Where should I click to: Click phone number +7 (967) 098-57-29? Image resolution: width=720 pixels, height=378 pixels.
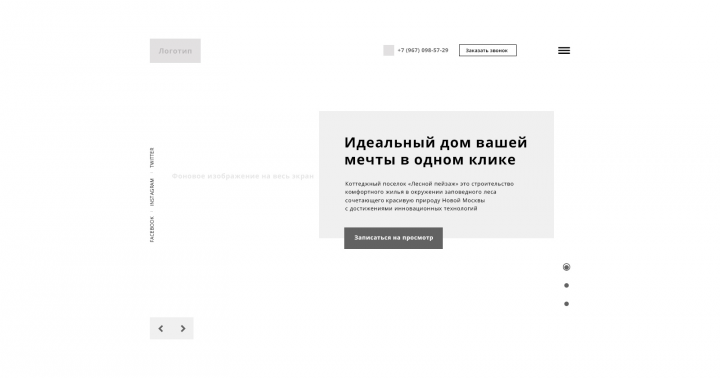[x=422, y=50]
